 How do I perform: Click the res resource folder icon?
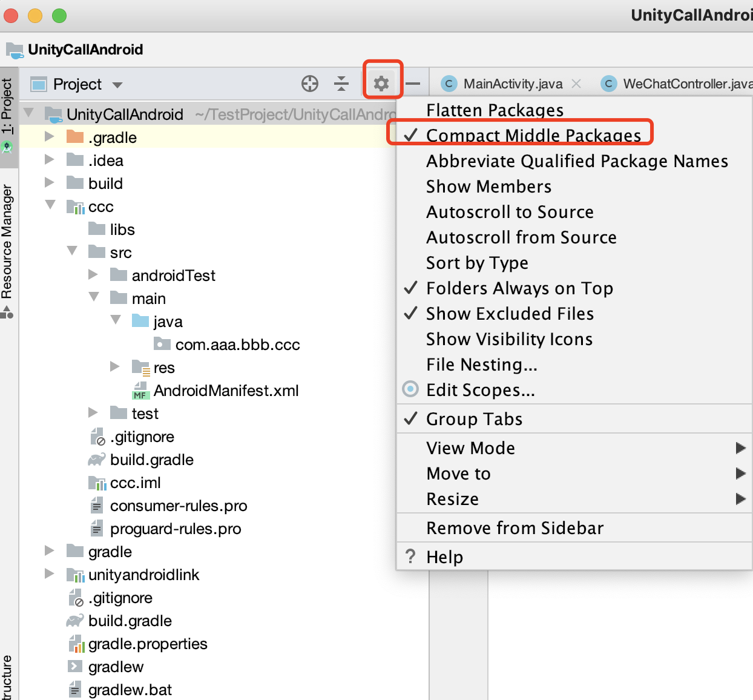pyautogui.click(x=141, y=368)
